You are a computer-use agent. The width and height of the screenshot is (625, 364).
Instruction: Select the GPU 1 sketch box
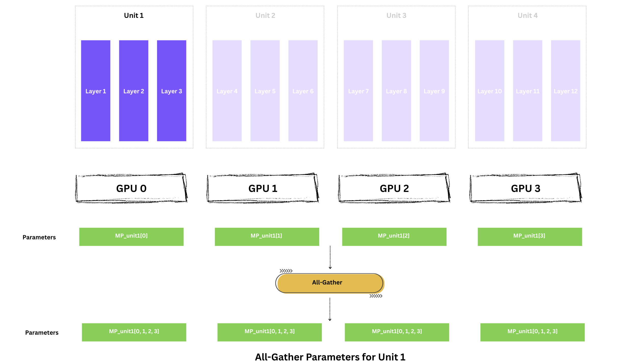tap(263, 188)
